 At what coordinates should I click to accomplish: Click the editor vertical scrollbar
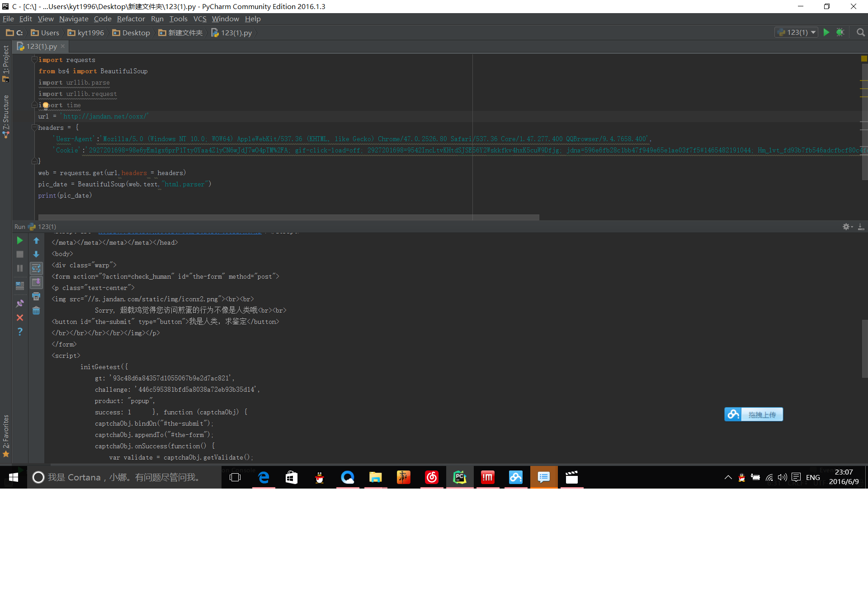coord(864,122)
